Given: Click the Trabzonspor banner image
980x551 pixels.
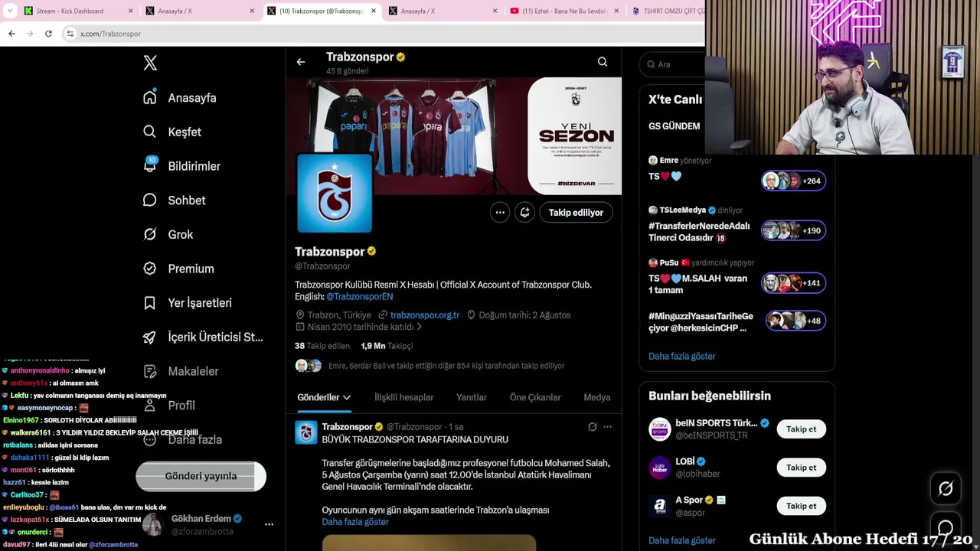Looking at the screenshot, I should [x=454, y=135].
